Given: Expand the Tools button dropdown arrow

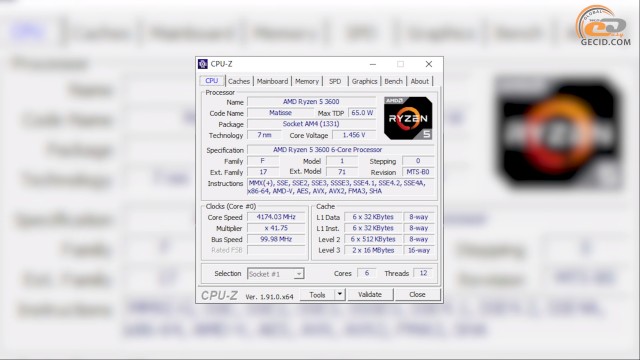Looking at the screenshot, I should pos(340,294).
